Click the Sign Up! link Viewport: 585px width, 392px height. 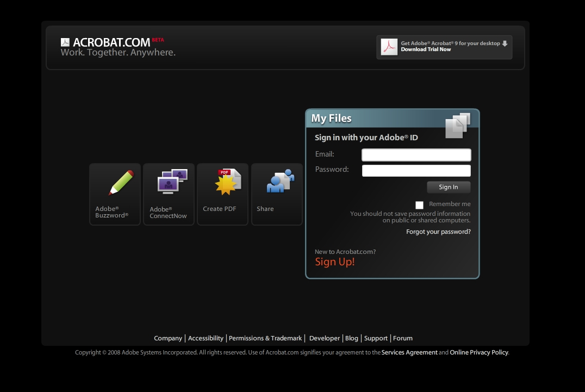point(335,262)
